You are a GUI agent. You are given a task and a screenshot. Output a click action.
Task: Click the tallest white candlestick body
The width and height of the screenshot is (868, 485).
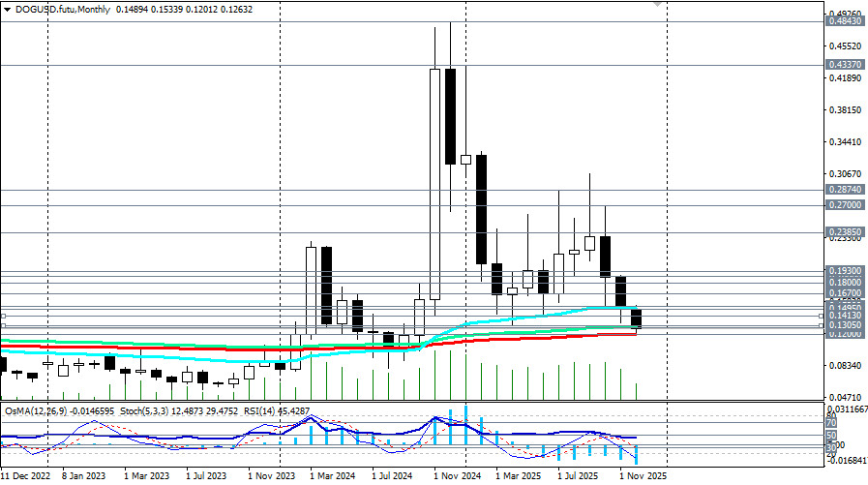pos(434,184)
